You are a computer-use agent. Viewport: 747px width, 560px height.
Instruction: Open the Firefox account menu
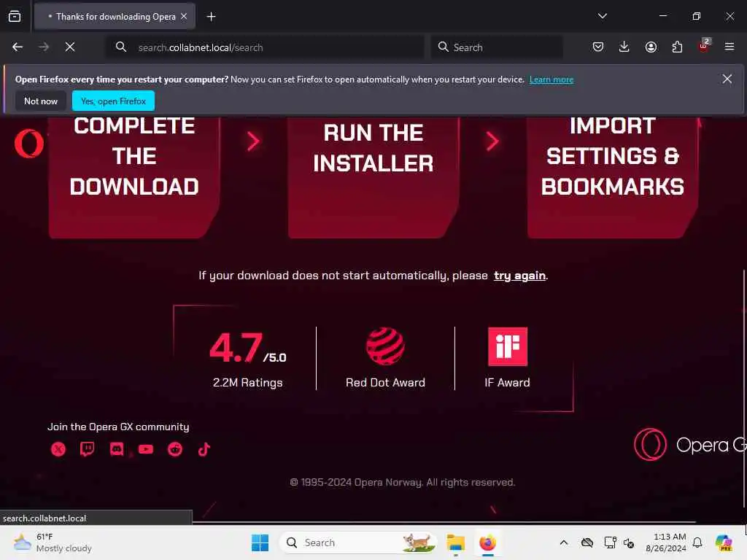point(651,47)
